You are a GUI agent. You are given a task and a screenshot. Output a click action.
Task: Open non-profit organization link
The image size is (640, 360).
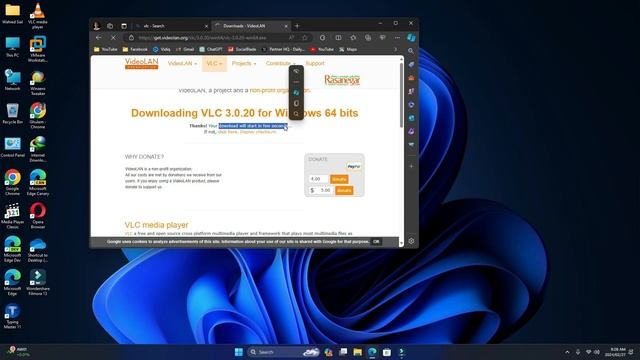pyautogui.click(x=280, y=90)
